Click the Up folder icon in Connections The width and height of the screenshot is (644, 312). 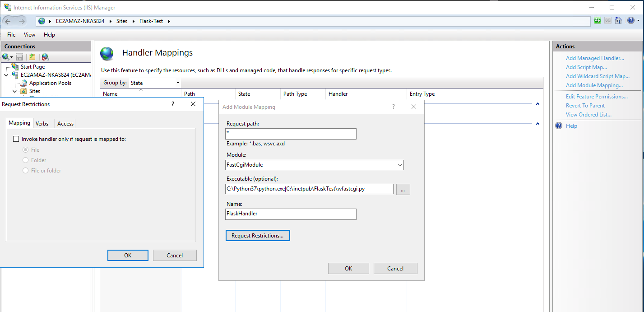coord(32,57)
